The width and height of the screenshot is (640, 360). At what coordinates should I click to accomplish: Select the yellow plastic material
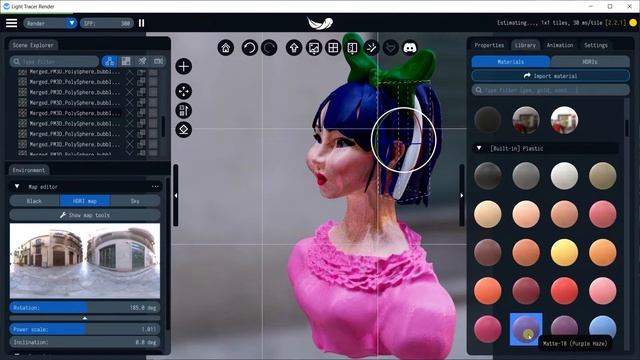click(564, 252)
